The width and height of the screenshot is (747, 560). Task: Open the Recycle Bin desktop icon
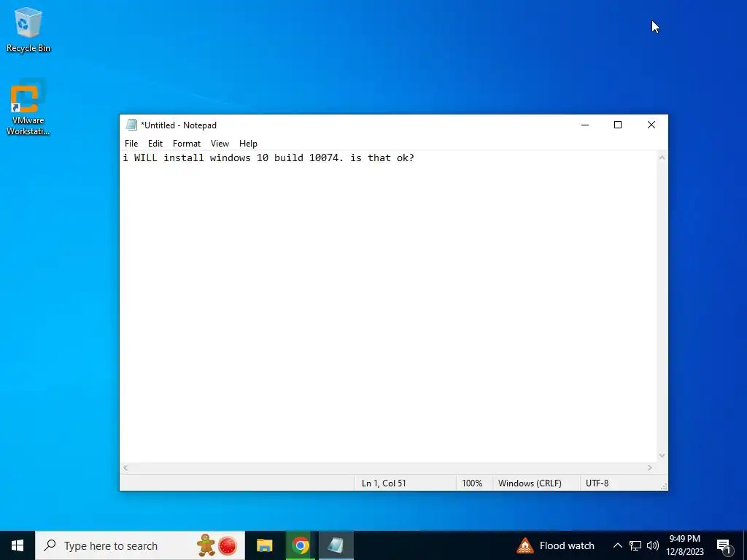[28, 29]
